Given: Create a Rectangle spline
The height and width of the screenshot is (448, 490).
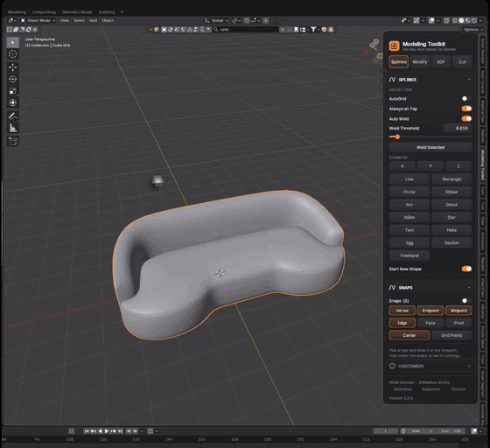Looking at the screenshot, I should click(451, 179).
